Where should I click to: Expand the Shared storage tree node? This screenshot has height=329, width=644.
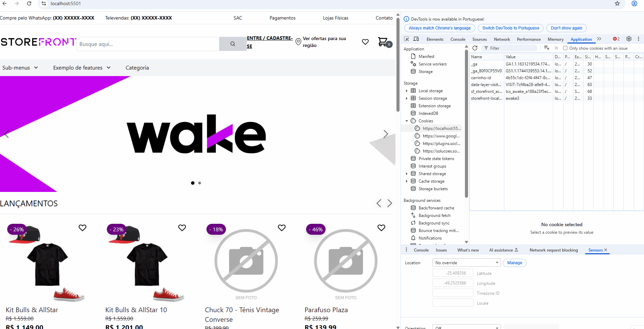point(407,174)
